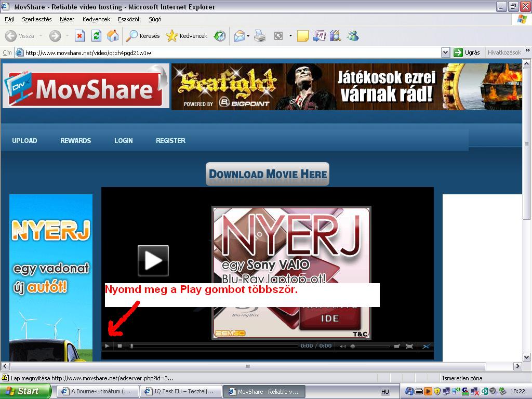Image resolution: width=532 pixels, height=399 pixels.
Task: Print the page with printer icon
Action: [260, 36]
